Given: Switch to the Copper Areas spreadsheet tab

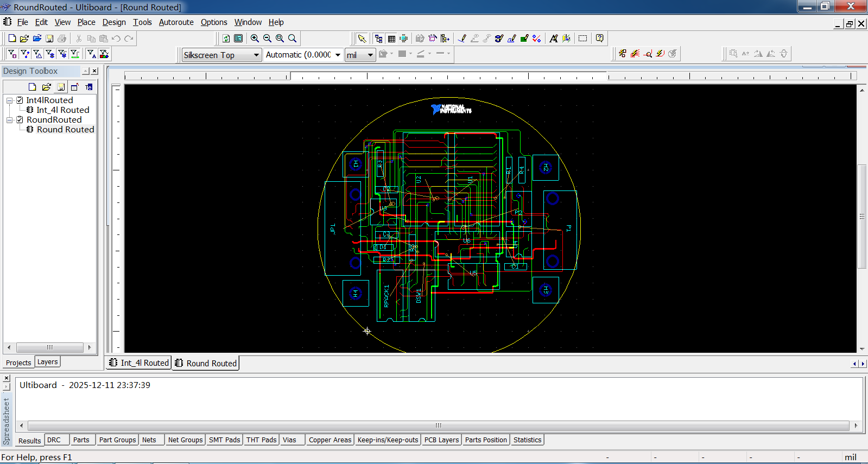Looking at the screenshot, I should coord(330,440).
